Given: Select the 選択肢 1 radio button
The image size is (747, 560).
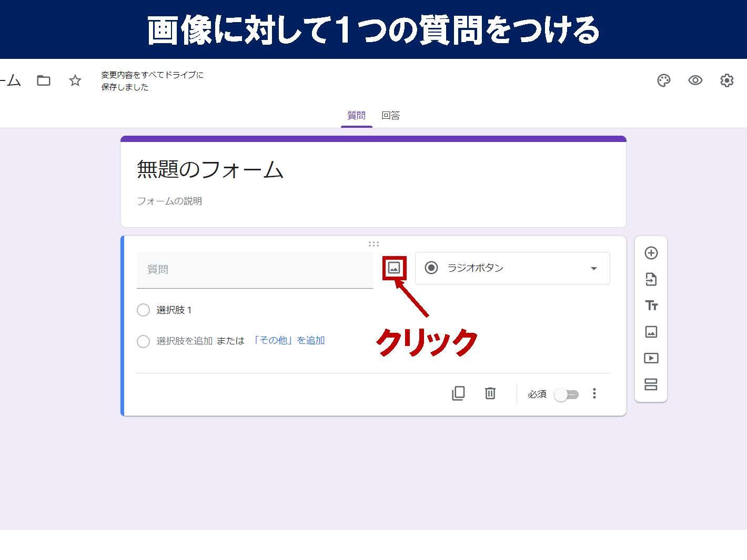Looking at the screenshot, I should [x=143, y=310].
